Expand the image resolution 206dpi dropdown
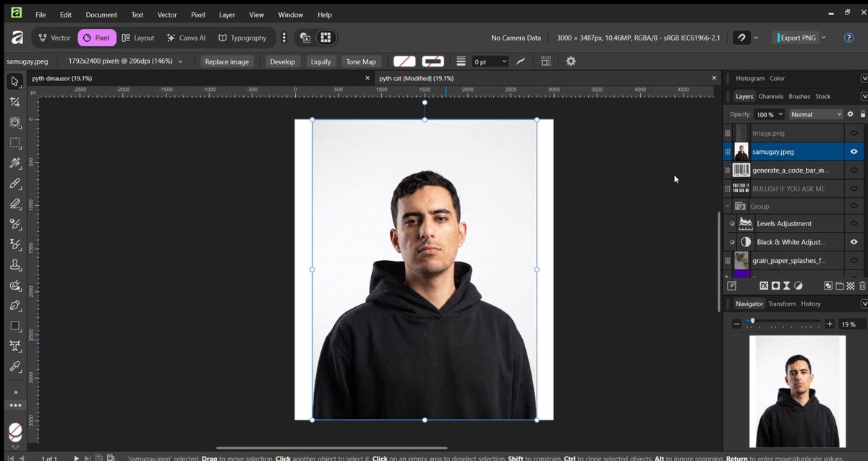The height and width of the screenshot is (461, 868). coord(180,61)
